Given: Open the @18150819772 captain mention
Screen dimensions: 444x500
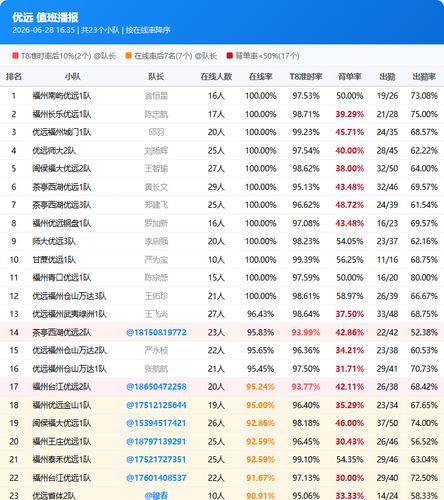Looking at the screenshot, I should tap(156, 332).
